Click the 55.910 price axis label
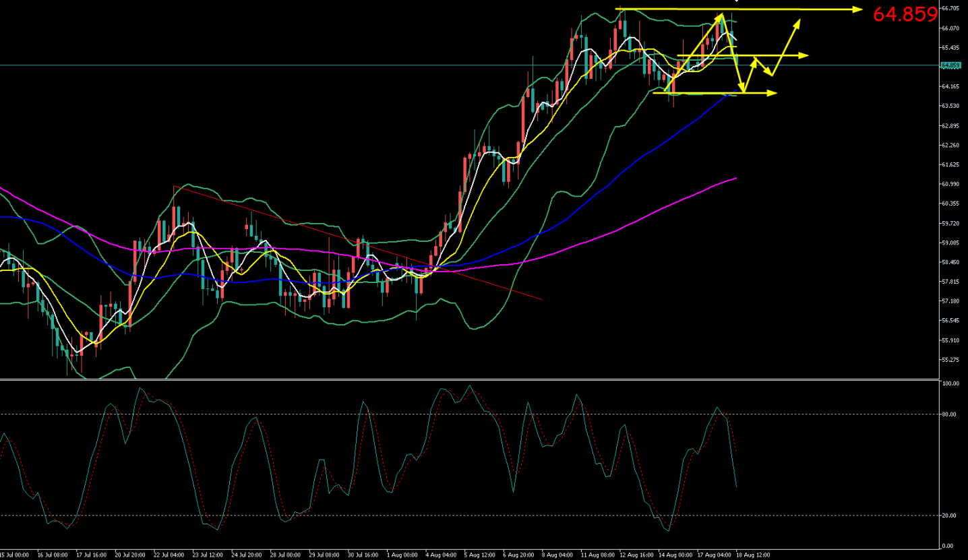Viewport: 968px width, 560px height. [x=950, y=340]
